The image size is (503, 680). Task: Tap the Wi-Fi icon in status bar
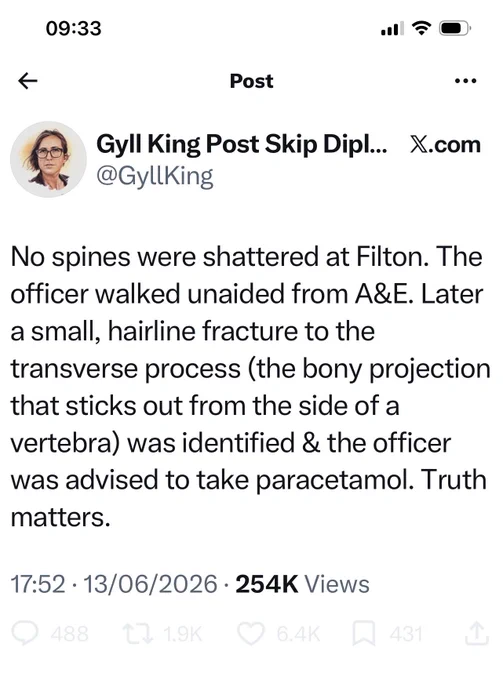(x=421, y=28)
